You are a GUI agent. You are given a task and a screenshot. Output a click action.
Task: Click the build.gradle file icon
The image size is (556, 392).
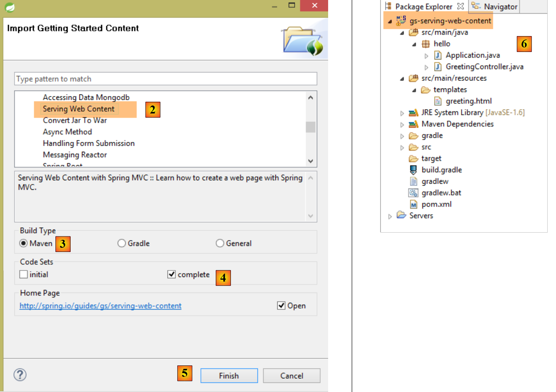coord(413,170)
